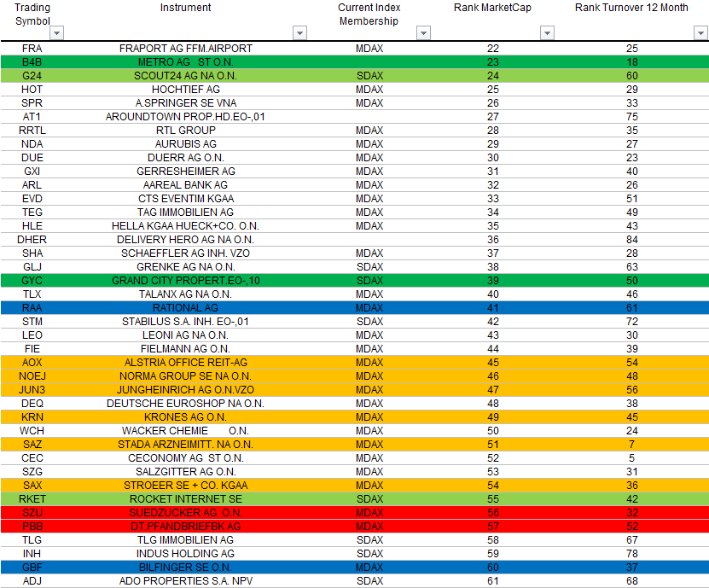This screenshot has width=709, height=588.
Task: Open the Current Index Membership filter dropdown
Action: (423, 33)
